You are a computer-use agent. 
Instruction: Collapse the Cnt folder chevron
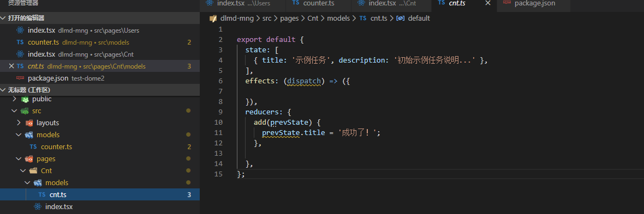[23, 170]
